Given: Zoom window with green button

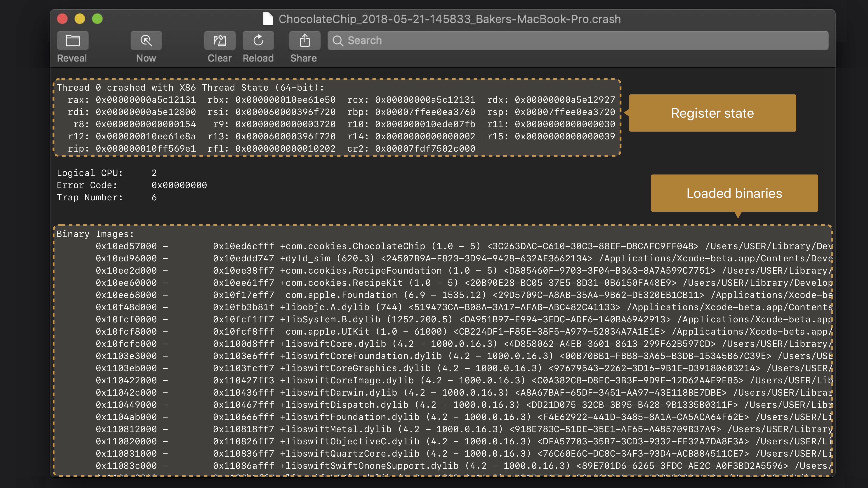Looking at the screenshot, I should click(97, 19).
